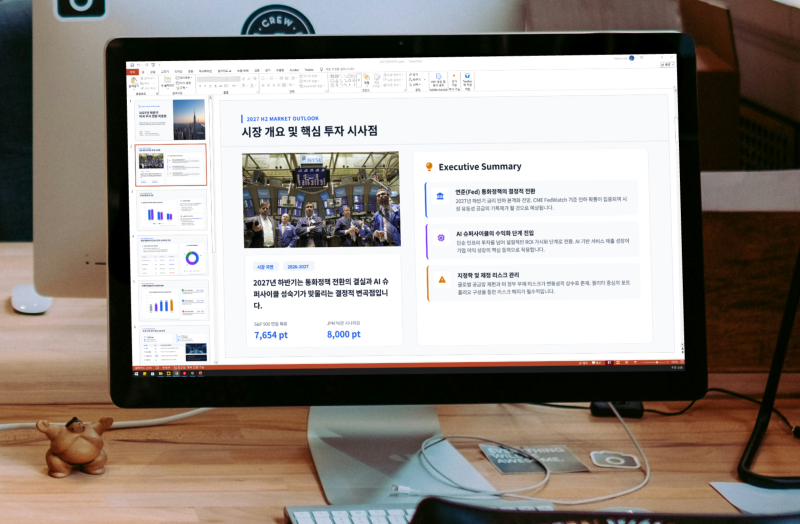Screen dimensions: 800x524
Task: Open the Layout dropdown in the Slides group
Action: pyautogui.click(x=184, y=78)
